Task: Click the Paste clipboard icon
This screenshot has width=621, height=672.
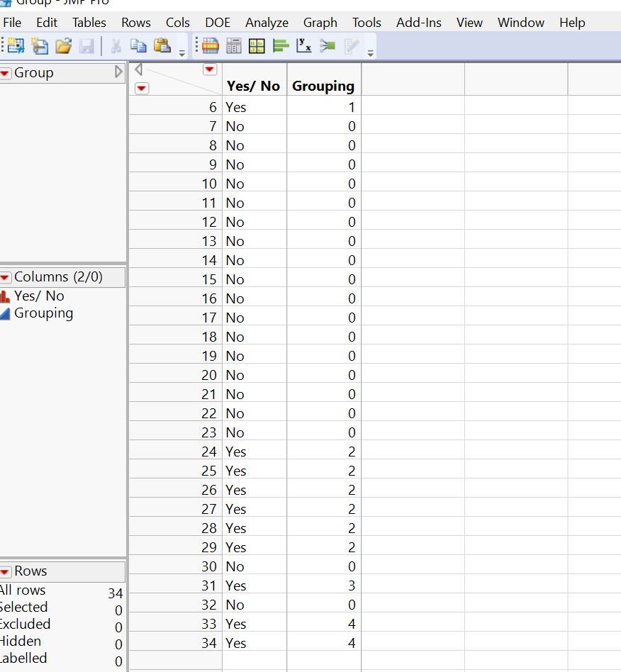Action: [162, 45]
